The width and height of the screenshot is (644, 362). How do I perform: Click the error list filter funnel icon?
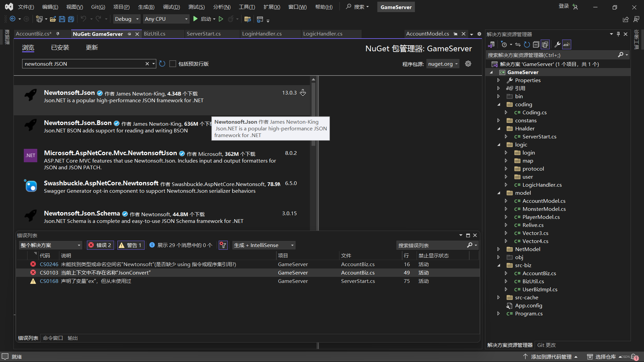(x=223, y=245)
